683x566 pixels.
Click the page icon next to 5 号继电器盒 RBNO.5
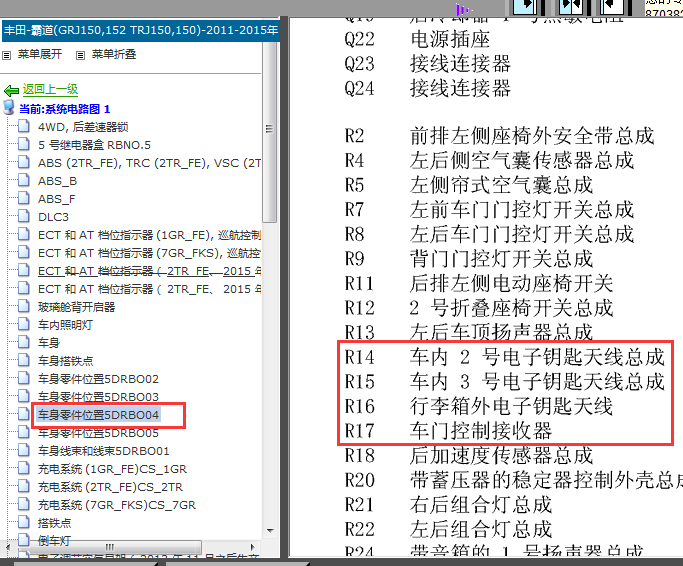pyautogui.click(x=24, y=144)
